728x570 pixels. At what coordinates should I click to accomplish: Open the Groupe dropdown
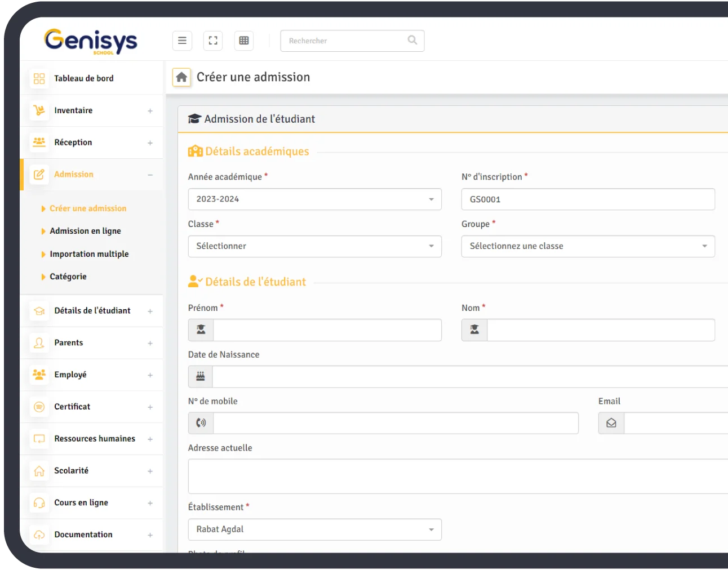(588, 246)
